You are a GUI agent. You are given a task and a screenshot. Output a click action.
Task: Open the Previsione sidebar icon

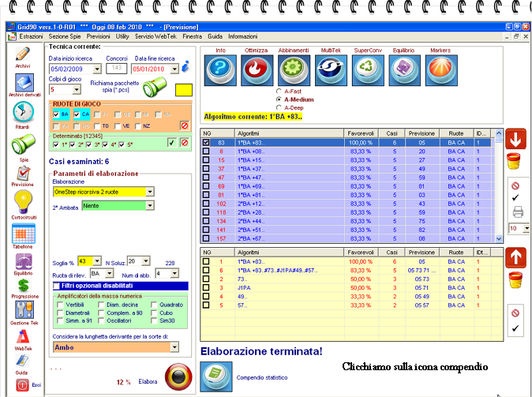point(23,174)
